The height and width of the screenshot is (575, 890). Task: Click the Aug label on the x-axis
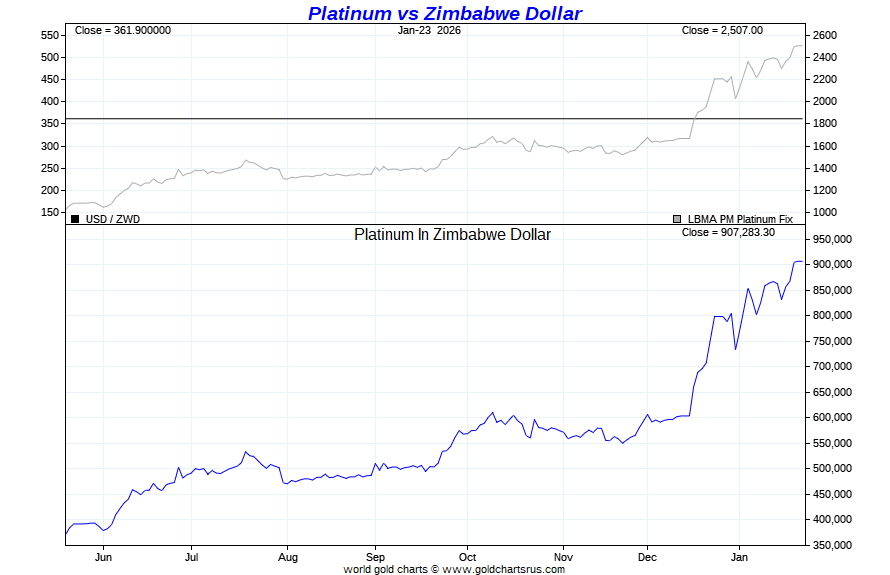288,556
